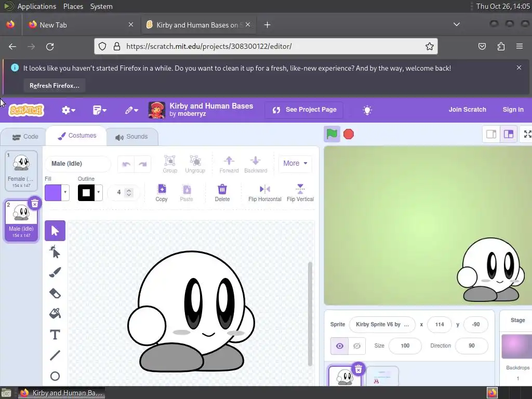Show the sprite with eye icon
Viewport: 532px width, 399px height.
click(339, 345)
